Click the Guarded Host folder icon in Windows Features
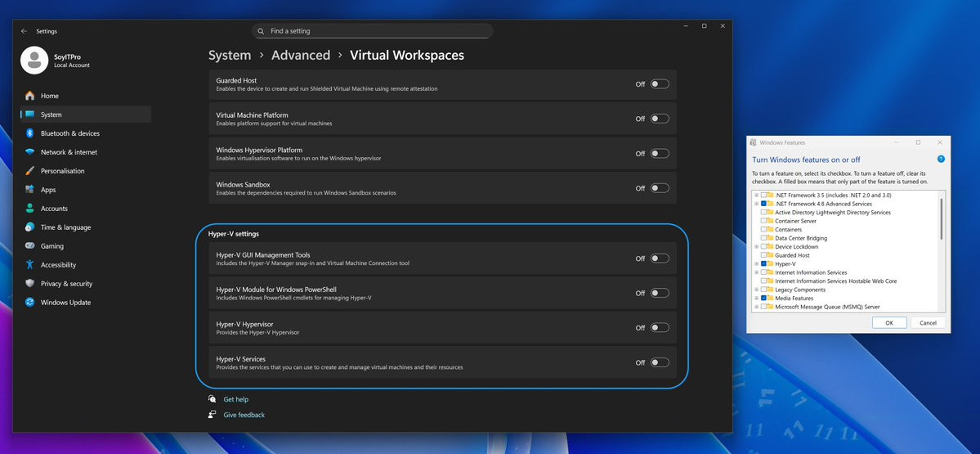The image size is (980, 454). tap(771, 255)
